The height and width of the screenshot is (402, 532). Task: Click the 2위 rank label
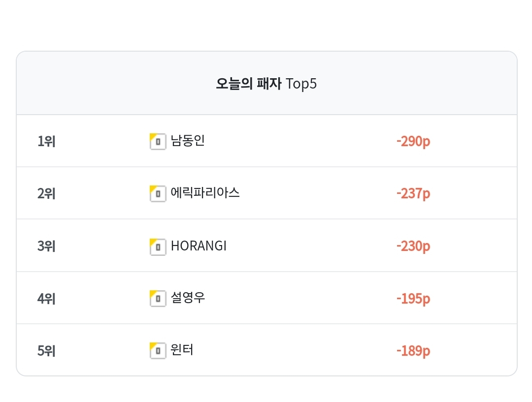point(46,193)
